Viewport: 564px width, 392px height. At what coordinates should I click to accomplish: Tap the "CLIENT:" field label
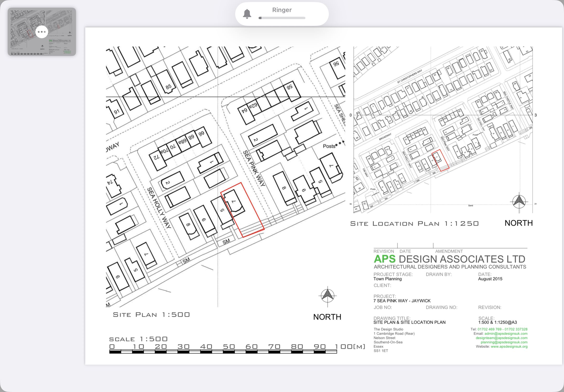point(382,285)
